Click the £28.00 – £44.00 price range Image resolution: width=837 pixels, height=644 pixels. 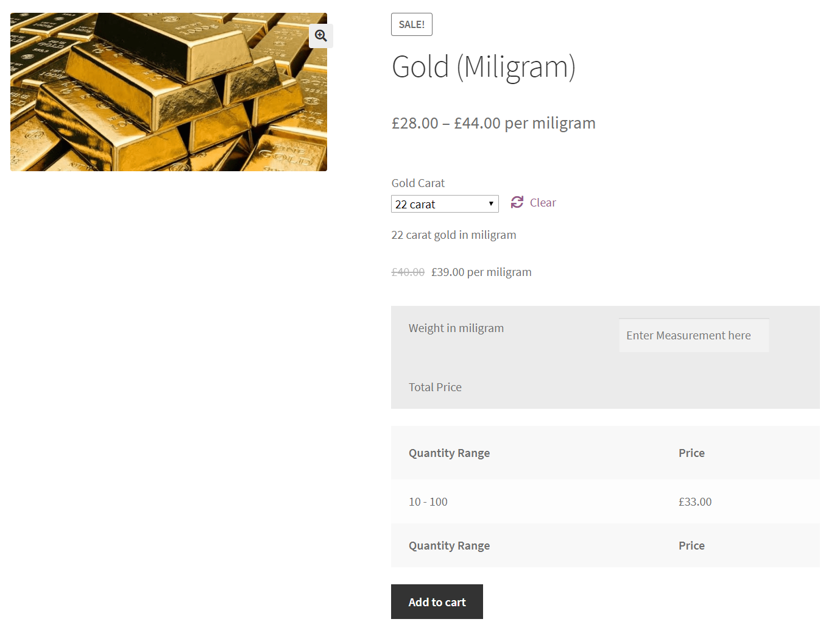point(493,124)
